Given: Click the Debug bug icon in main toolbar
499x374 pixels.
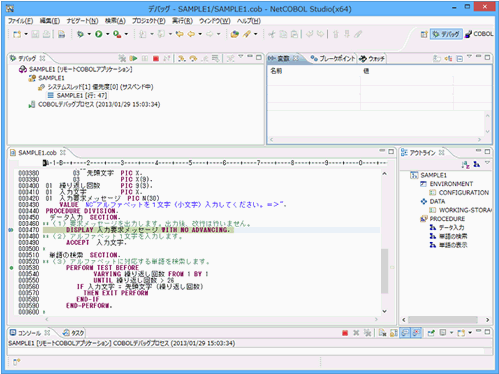Looking at the screenshot, I should 80,34.
